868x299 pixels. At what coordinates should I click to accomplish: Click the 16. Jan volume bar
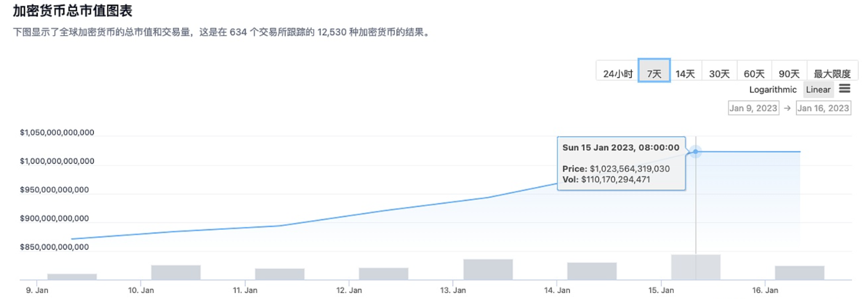point(799,273)
